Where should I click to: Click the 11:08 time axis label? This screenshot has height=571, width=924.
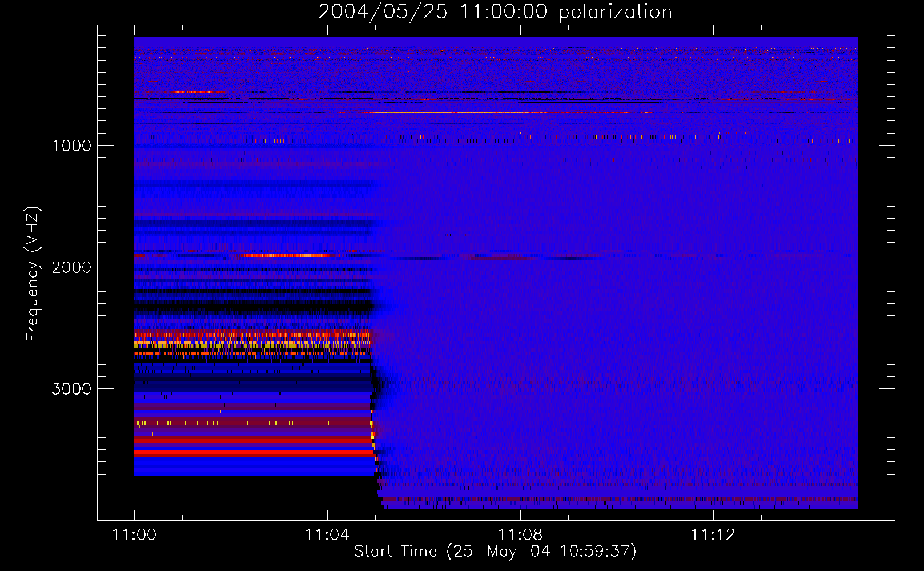click(x=520, y=535)
